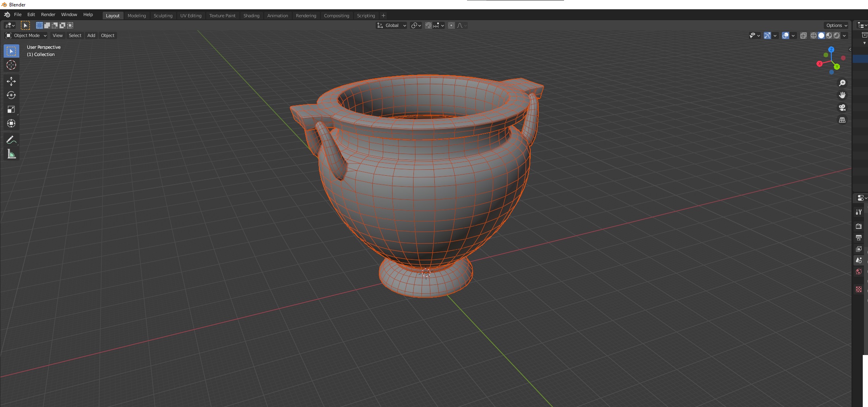Toggle snapping with the magnet icon
This screenshot has height=407, width=868.
(x=428, y=25)
